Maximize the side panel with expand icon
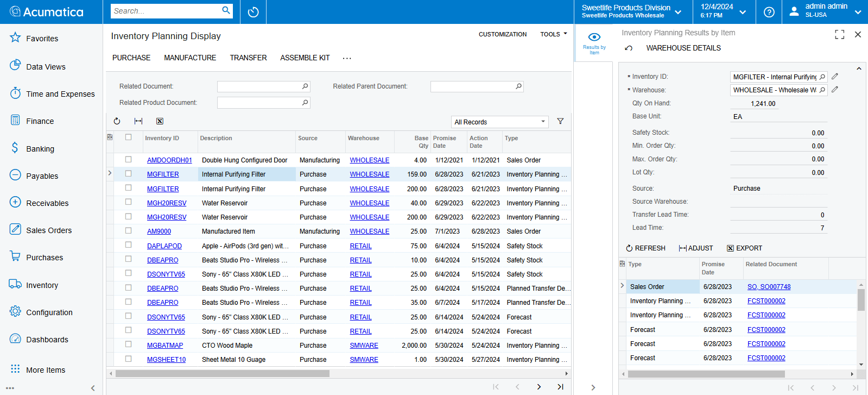The image size is (868, 395). (x=839, y=34)
